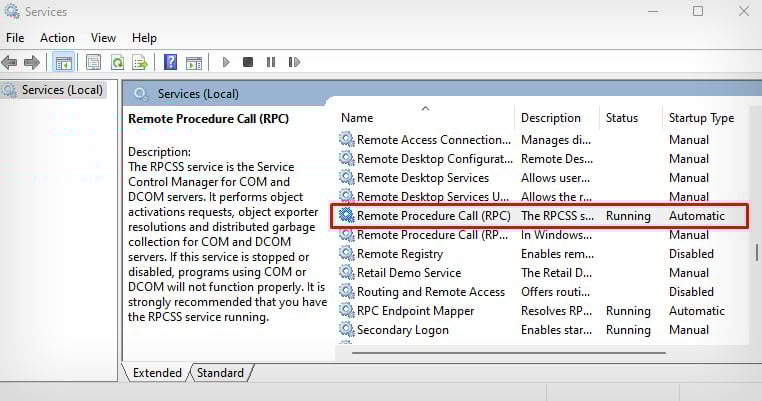
Task: Select Routing and Remote Access service
Action: [542, 292]
